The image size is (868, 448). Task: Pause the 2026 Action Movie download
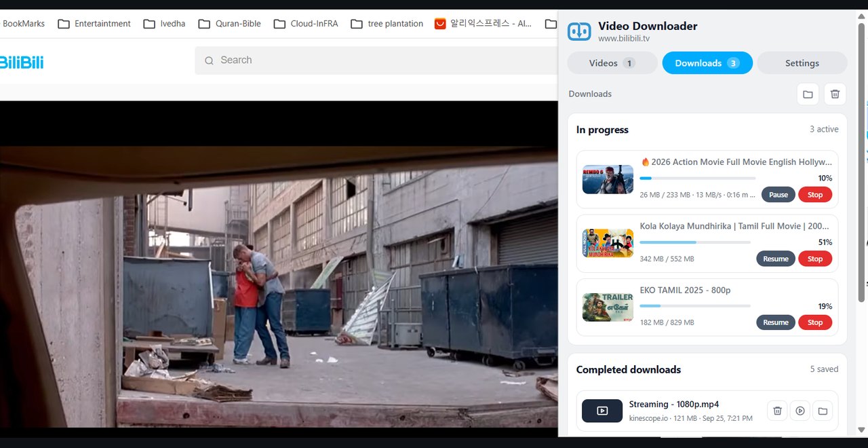click(778, 195)
